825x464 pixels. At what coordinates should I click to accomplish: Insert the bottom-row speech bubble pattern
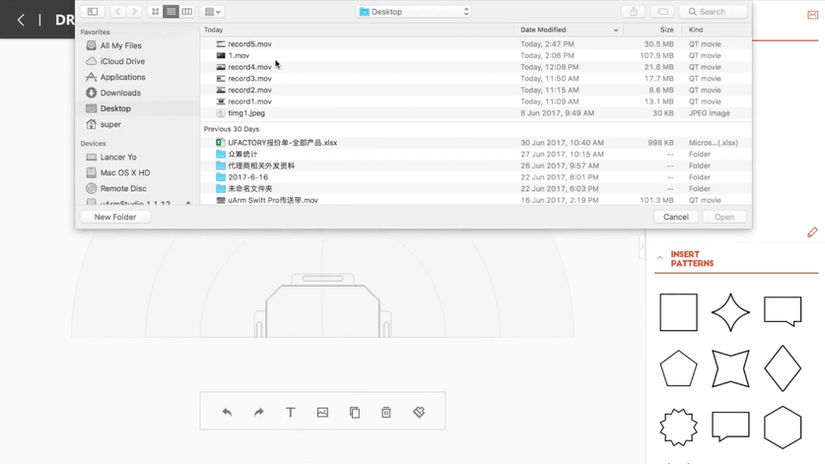[x=730, y=426]
